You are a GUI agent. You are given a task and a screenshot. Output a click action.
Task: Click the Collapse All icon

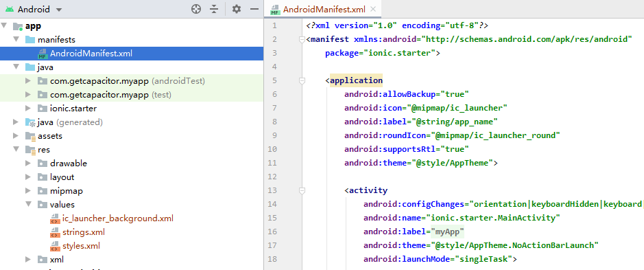214,9
